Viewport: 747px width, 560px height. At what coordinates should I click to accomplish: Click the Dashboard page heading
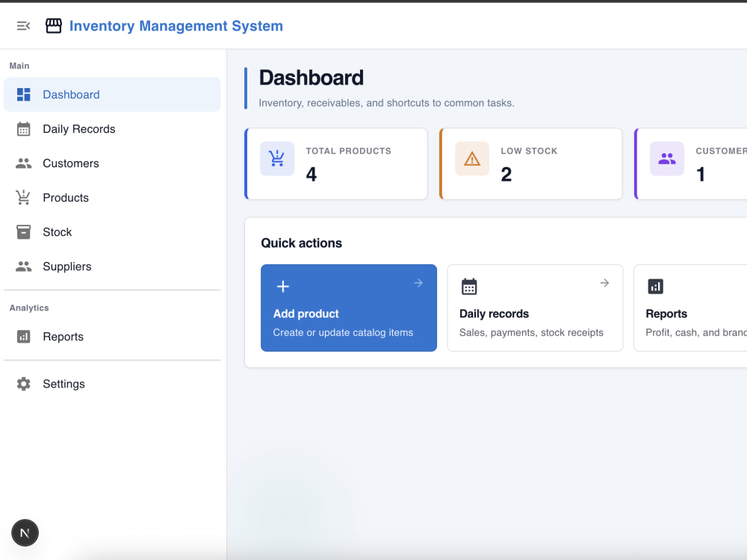click(x=311, y=78)
